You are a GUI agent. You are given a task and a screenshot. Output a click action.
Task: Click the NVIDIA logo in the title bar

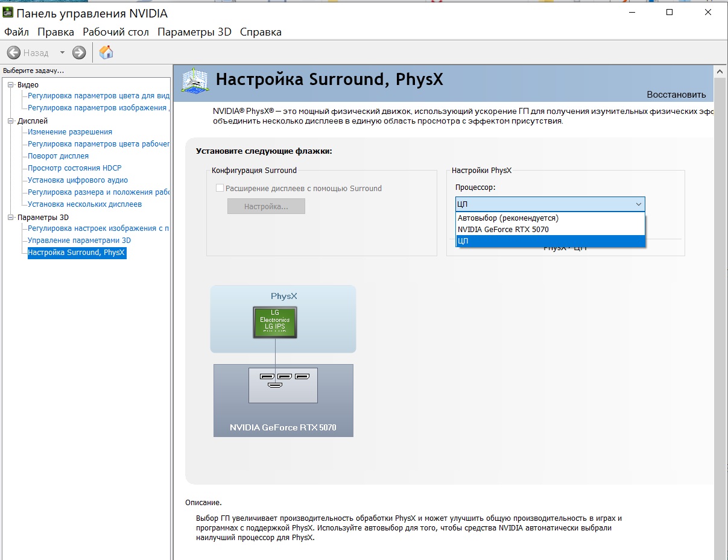tap(7, 13)
